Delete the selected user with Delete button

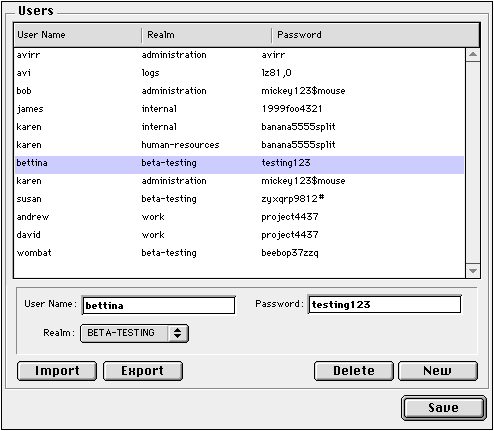[354, 371]
